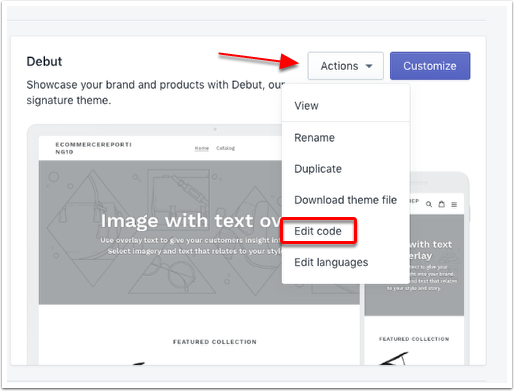
Task: Click the Debut theme title
Action: click(x=44, y=62)
